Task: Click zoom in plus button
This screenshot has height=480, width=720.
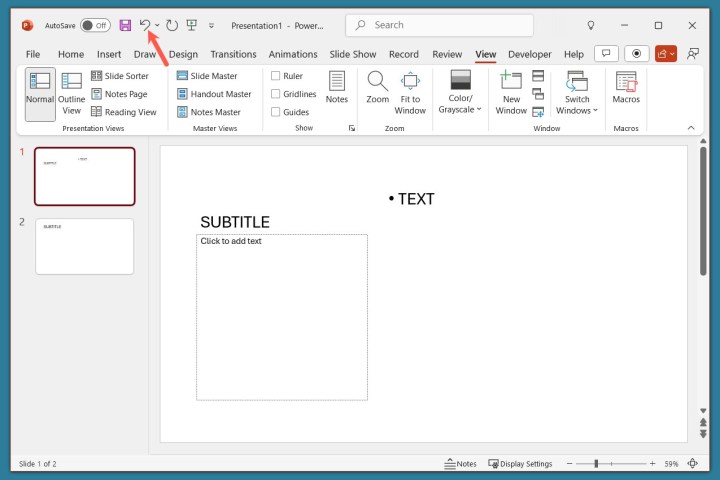Action: (x=652, y=464)
